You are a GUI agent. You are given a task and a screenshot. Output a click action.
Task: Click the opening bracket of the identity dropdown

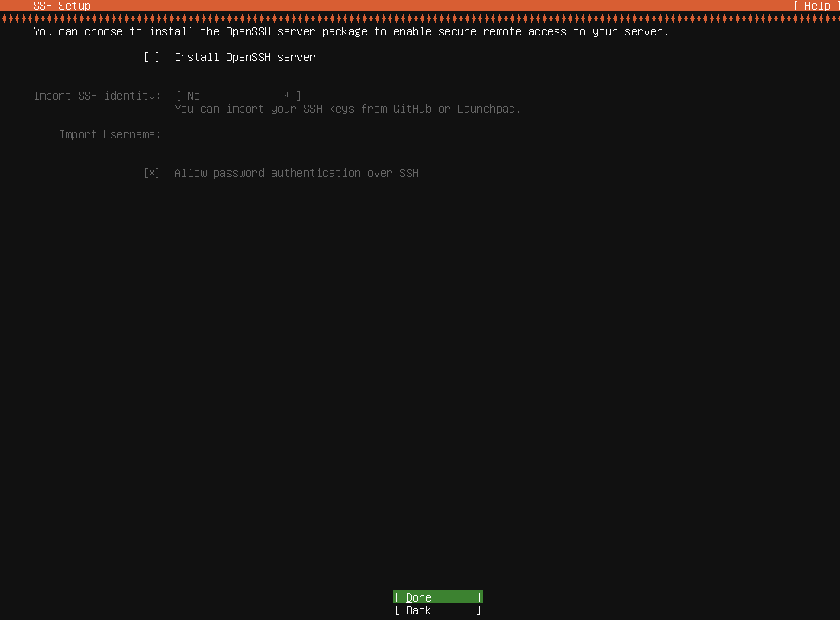(178, 96)
